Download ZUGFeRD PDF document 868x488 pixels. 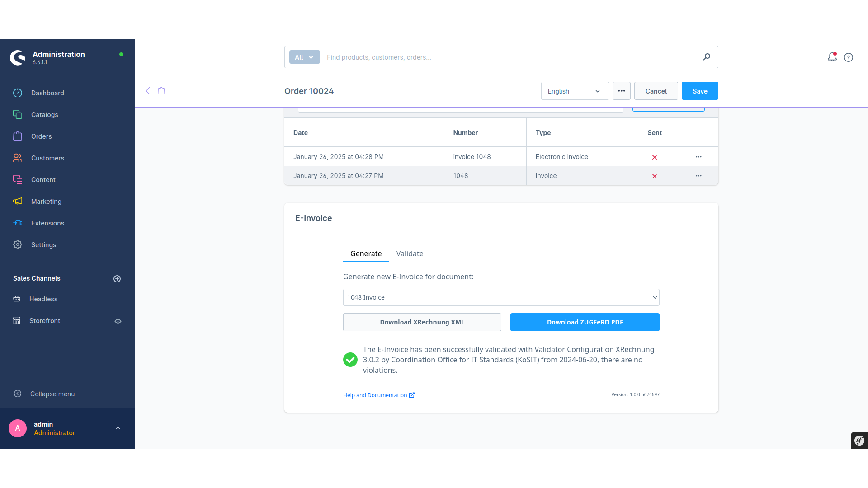click(x=585, y=322)
